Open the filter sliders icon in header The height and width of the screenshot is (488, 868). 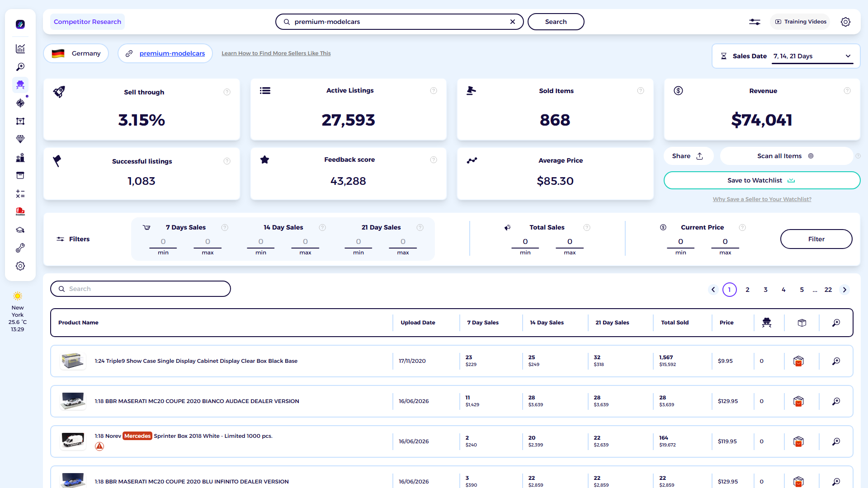pyautogui.click(x=755, y=22)
